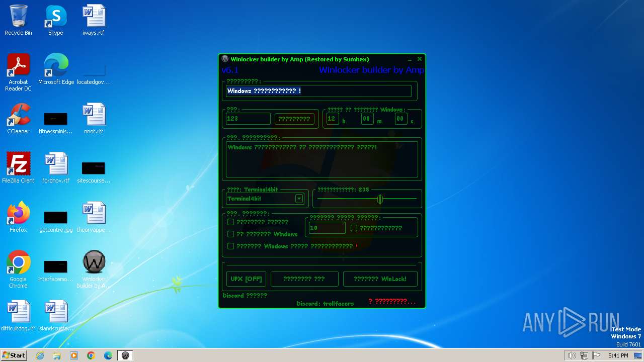The width and height of the screenshot is (644, 362).
Task: Select the theoryappe document icon
Action: click(94, 217)
